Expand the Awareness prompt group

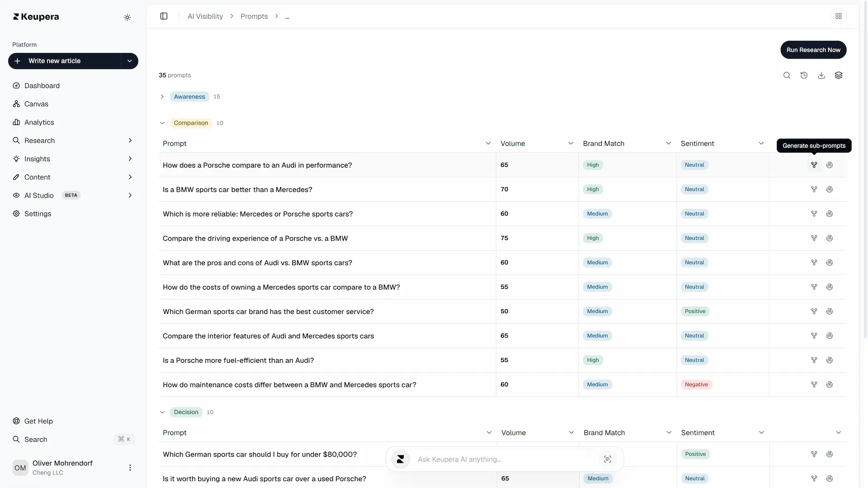point(162,97)
